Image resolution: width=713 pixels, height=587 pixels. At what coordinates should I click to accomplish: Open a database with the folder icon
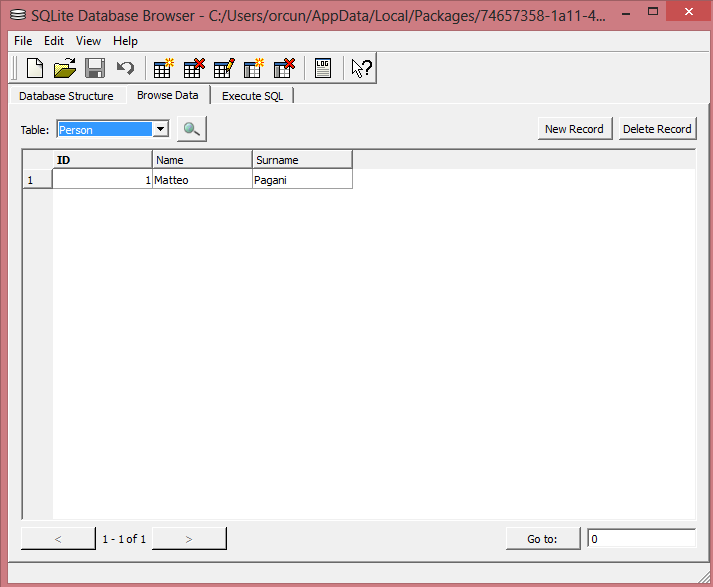pos(65,69)
